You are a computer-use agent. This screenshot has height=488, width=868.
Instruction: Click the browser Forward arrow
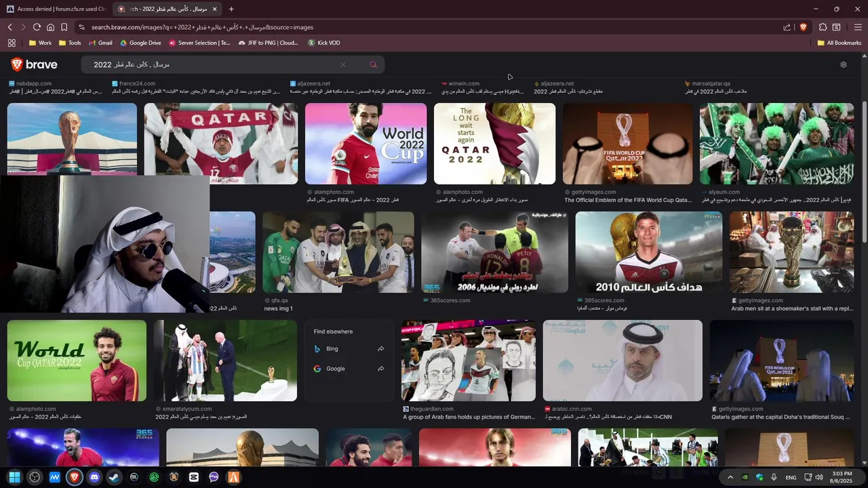[x=23, y=27]
